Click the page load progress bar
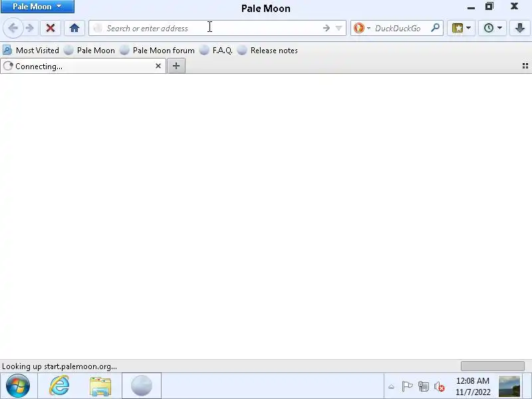 [492, 366]
